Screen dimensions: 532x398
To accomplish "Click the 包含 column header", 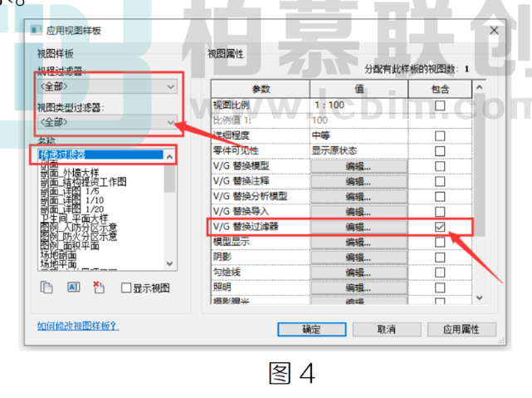I will pyautogui.click(x=440, y=89).
